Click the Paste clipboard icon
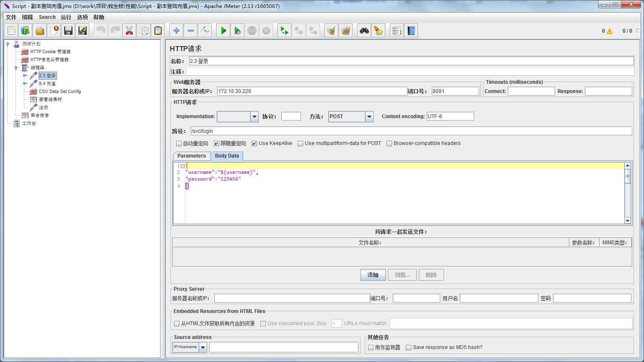 158,31
